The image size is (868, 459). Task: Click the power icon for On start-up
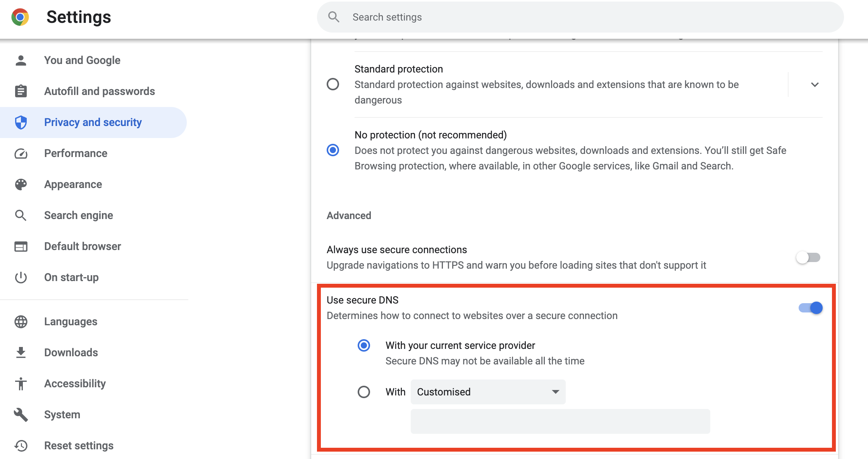[21, 278]
